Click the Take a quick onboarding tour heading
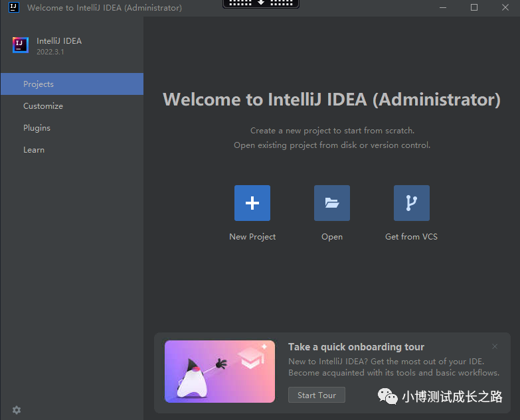The height and width of the screenshot is (420, 520). coord(356,347)
